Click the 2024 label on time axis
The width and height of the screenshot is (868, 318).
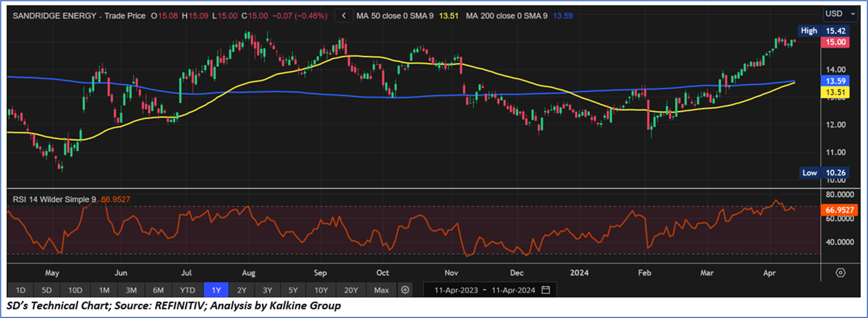point(579,273)
